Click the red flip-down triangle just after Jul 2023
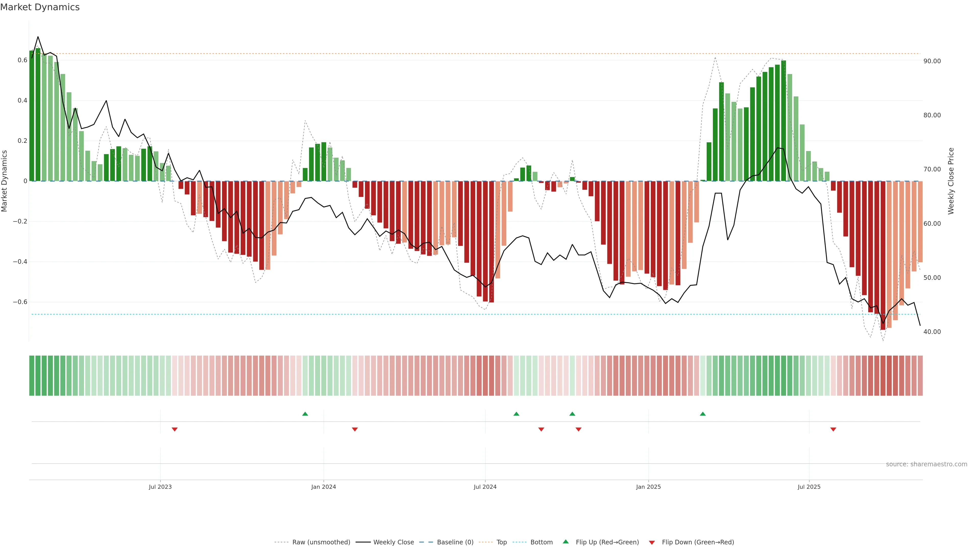This screenshot has width=980, height=551. point(175,429)
